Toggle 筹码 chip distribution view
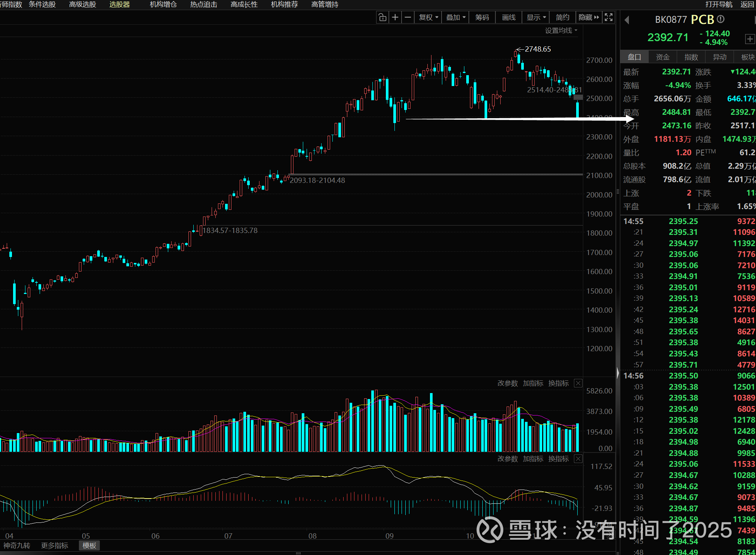The height and width of the screenshot is (555, 756). point(482,17)
